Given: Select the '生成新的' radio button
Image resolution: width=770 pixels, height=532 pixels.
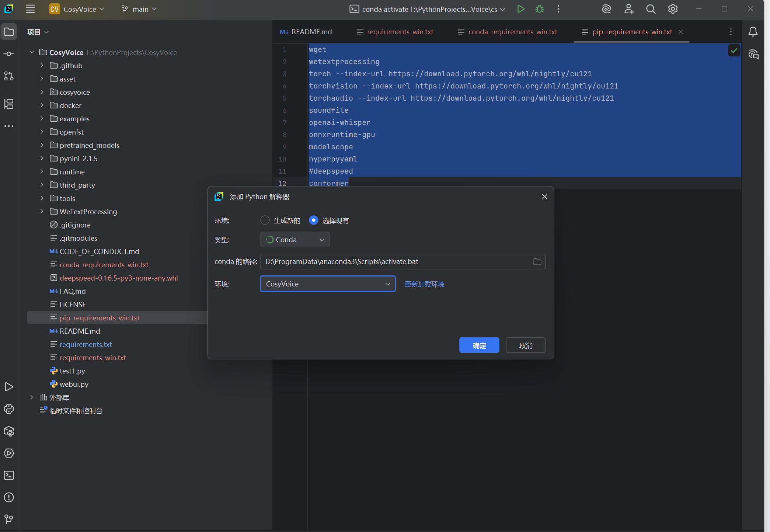Looking at the screenshot, I should [265, 220].
